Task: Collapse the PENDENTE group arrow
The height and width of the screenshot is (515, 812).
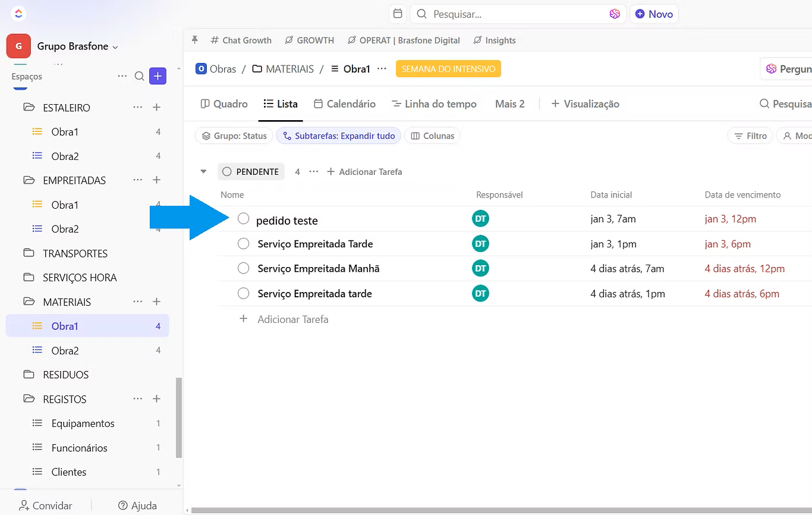Action: tap(203, 172)
